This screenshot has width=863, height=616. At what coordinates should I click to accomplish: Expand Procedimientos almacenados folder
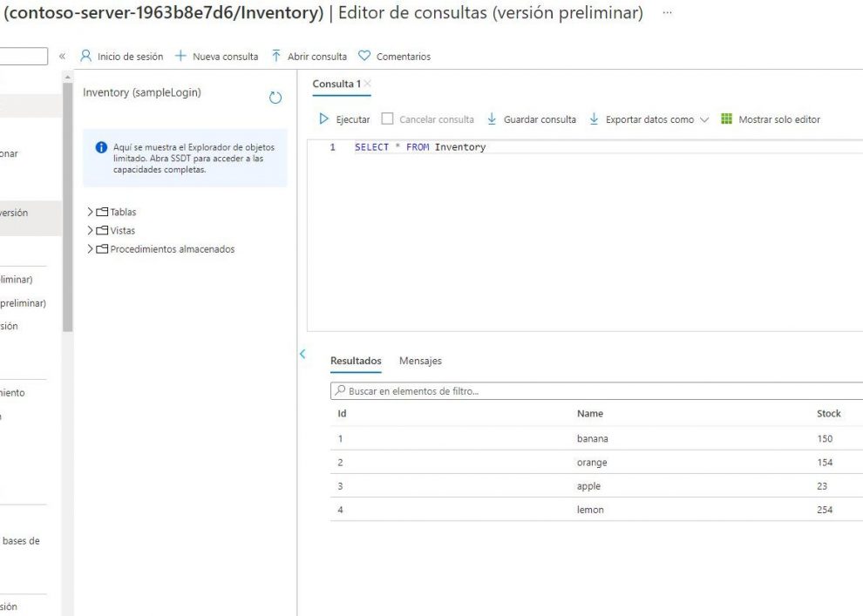[x=90, y=249]
